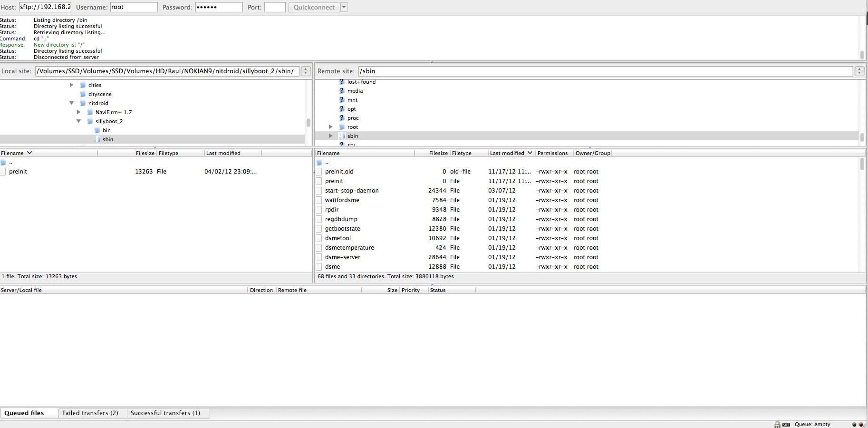
Task: Sort remote files by Permissions column
Action: (552, 153)
